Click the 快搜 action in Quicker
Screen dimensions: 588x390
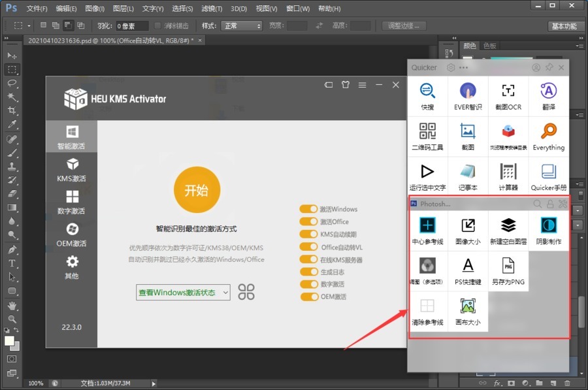[x=427, y=97]
